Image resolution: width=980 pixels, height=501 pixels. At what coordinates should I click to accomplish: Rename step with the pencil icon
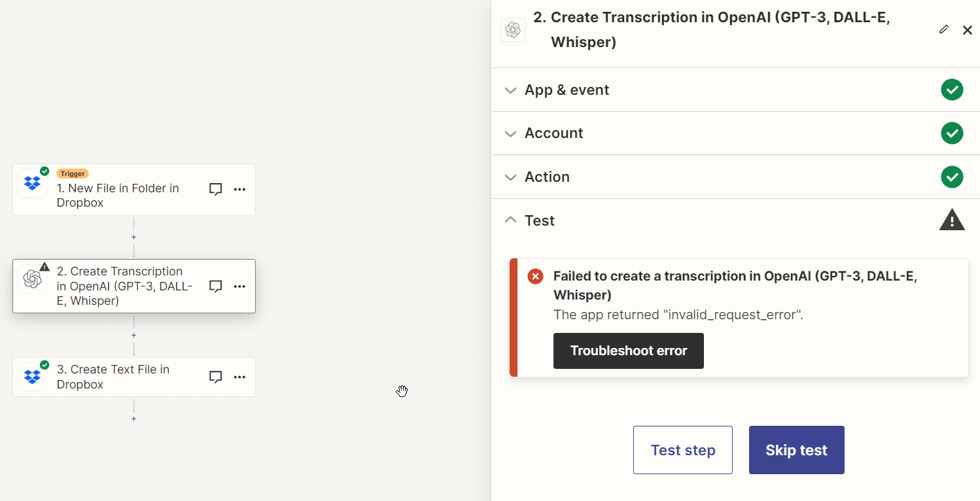click(943, 29)
